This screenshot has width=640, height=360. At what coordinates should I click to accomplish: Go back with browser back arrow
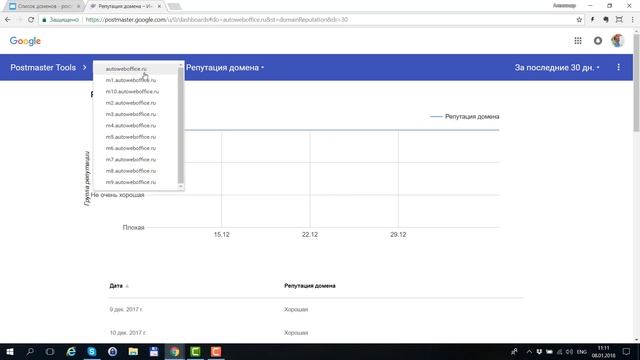point(8,20)
